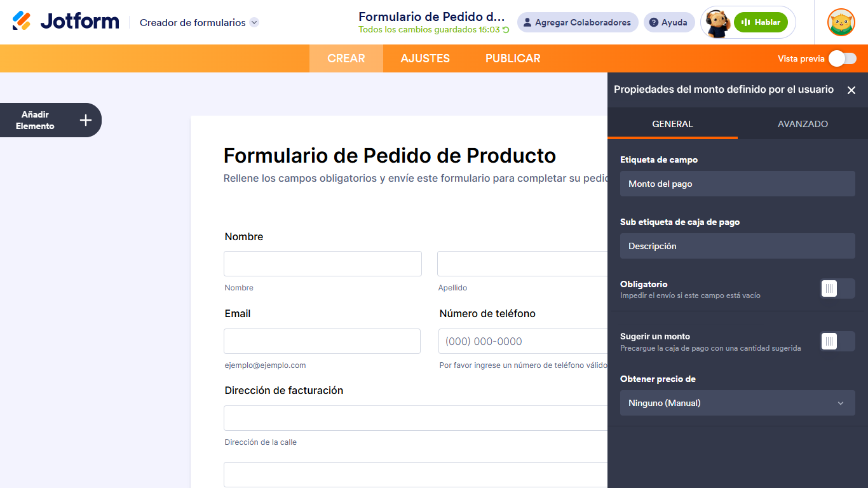868x488 pixels.
Task: Select the AVANZADO tab in properties
Action: click(x=803, y=124)
